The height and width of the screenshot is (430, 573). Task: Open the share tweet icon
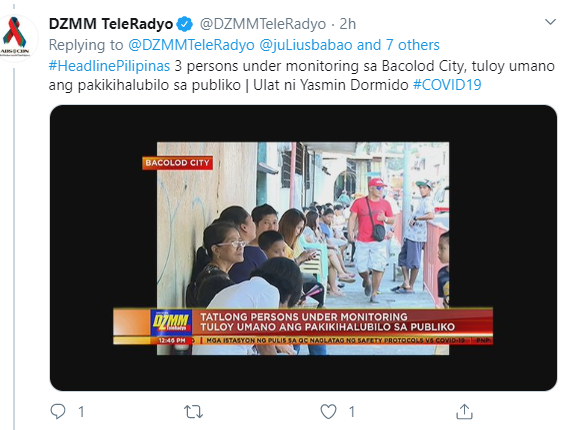[x=464, y=411]
